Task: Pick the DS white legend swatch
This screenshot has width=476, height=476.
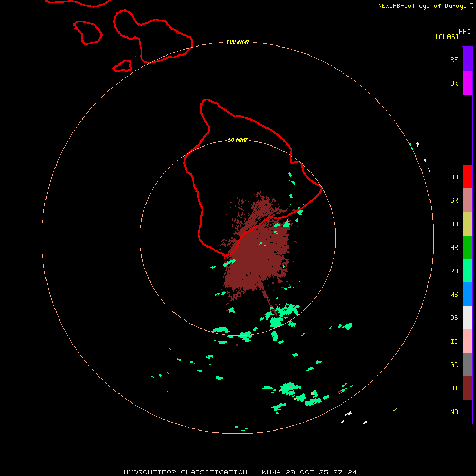Action: pyautogui.click(x=467, y=317)
